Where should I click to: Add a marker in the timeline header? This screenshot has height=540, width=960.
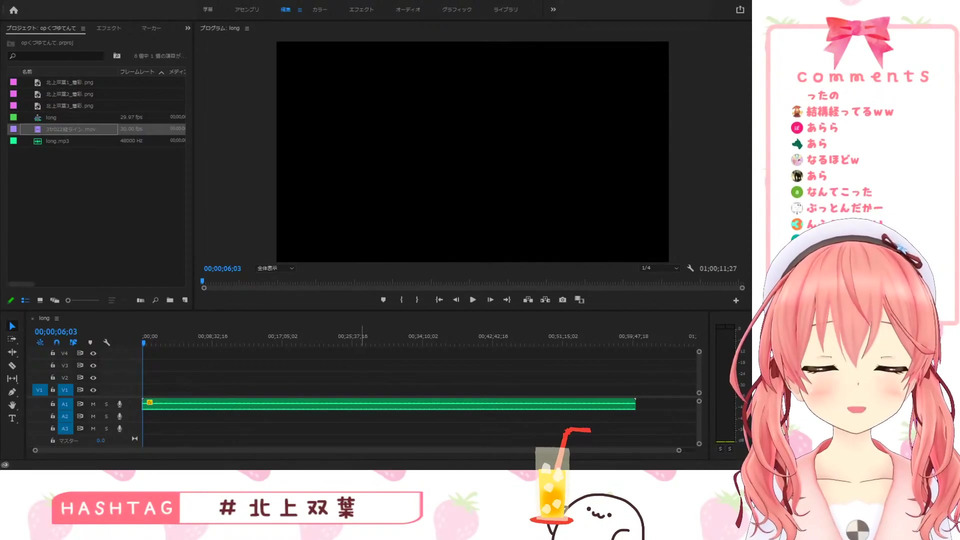90,342
